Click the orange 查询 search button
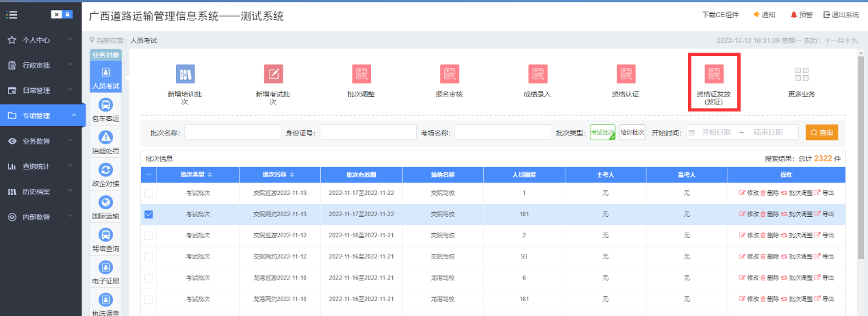This screenshot has height=316, width=868. [821, 132]
